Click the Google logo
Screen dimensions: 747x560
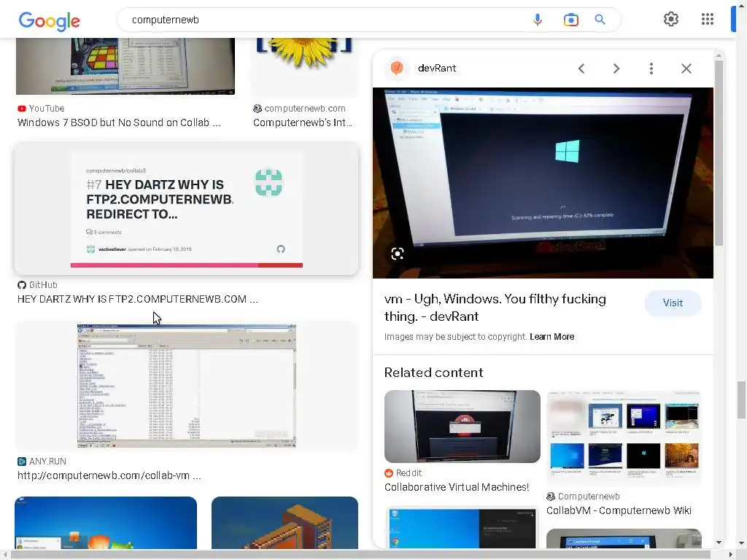[x=50, y=20]
